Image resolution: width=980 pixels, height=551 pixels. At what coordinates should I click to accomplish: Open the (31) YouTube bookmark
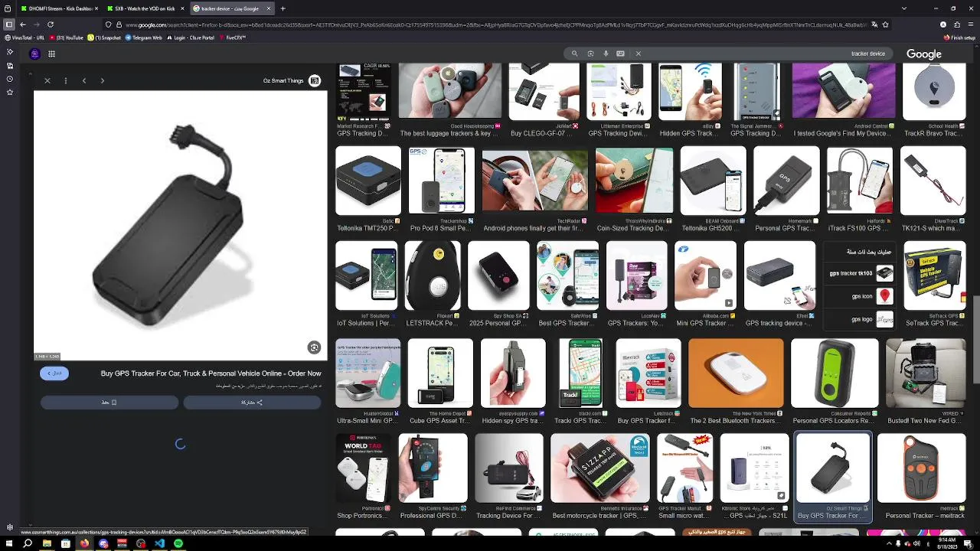click(66, 37)
